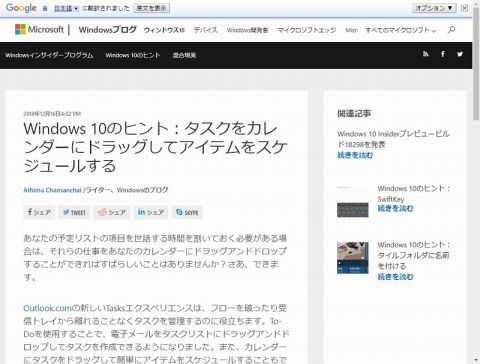This screenshot has height=364, width=480.
Task: Open Windows 10のヒント：SwiftKey article title
Action: tap(414, 194)
